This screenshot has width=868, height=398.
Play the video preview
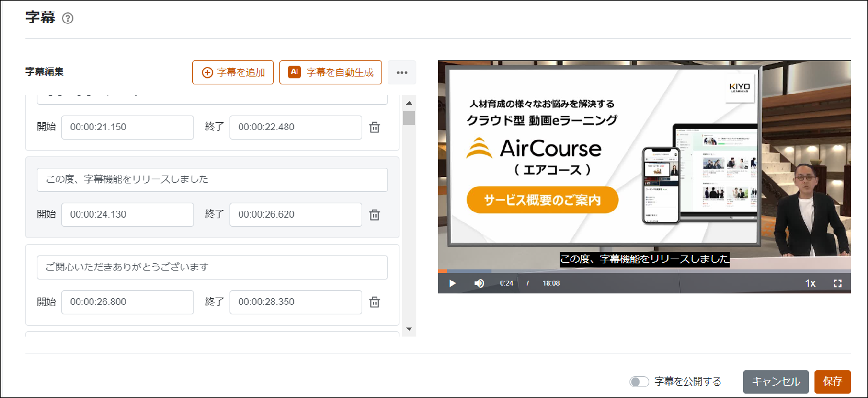click(x=452, y=283)
